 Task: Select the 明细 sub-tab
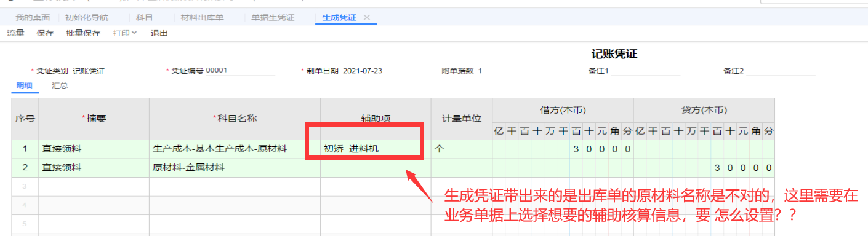(x=25, y=85)
